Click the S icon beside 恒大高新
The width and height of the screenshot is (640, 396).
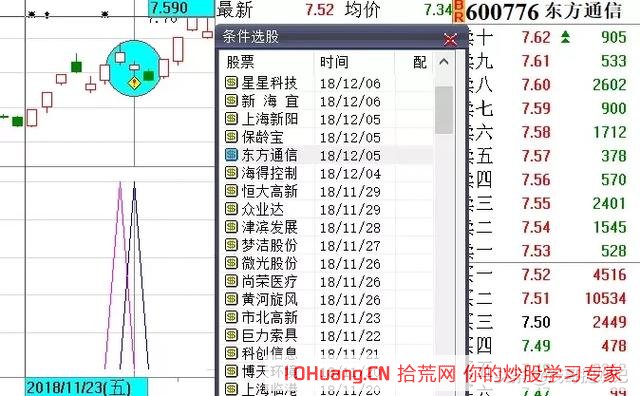(x=231, y=191)
